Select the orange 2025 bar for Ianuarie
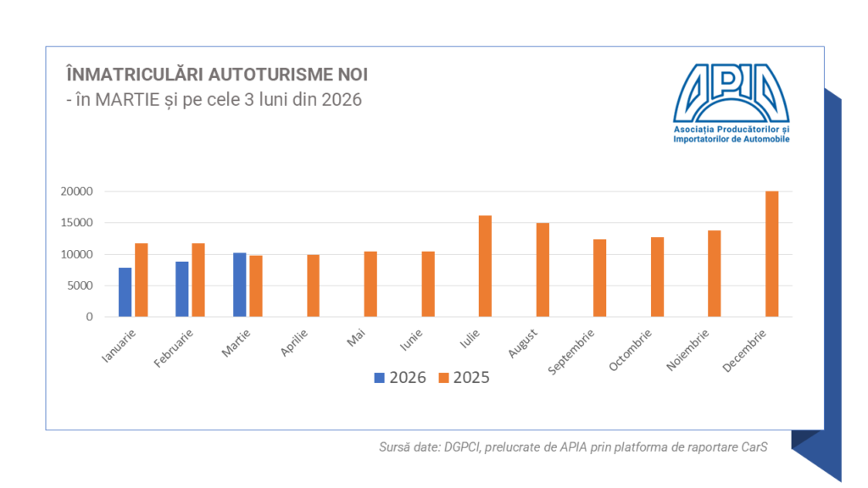The width and height of the screenshot is (868, 488). 142,280
